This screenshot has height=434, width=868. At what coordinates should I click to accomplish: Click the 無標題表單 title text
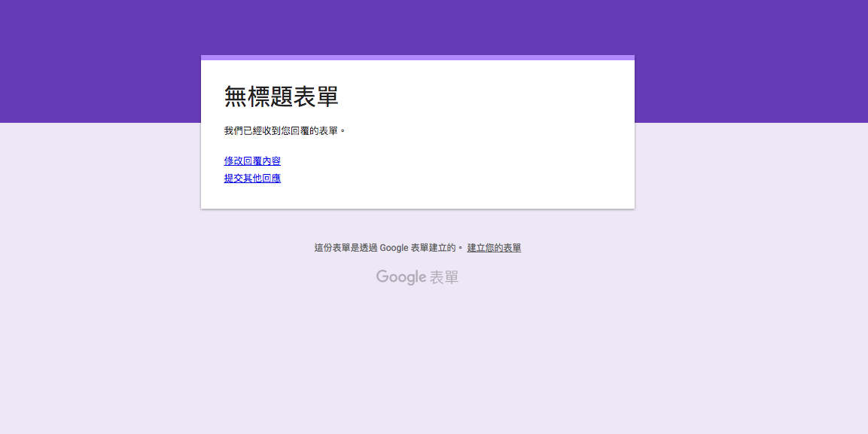tap(282, 96)
